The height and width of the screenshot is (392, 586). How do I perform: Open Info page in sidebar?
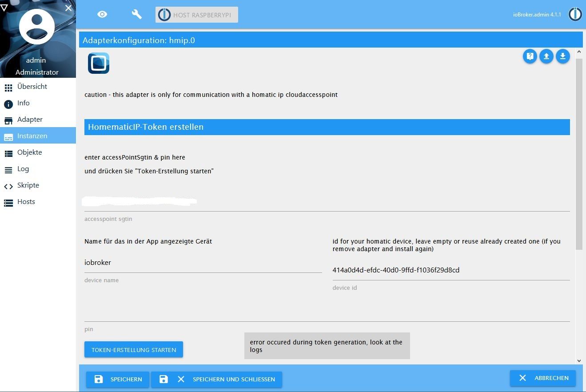(38, 103)
